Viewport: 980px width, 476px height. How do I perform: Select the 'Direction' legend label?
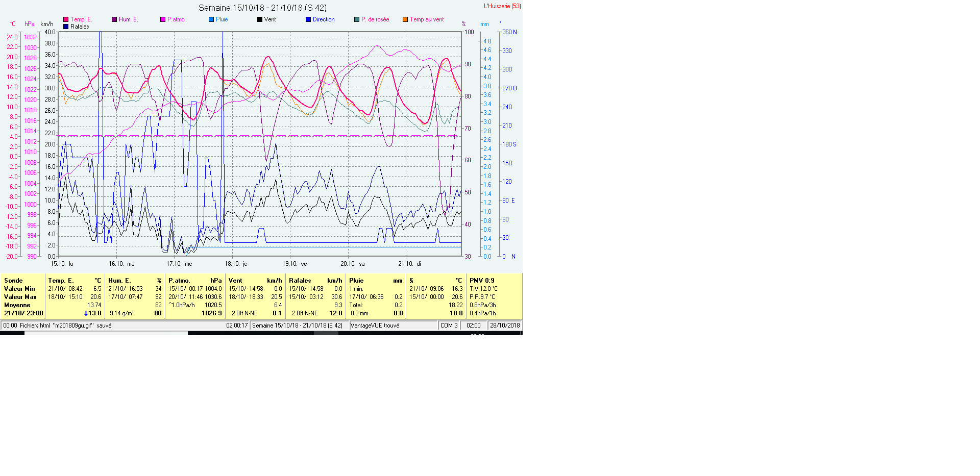click(x=324, y=19)
